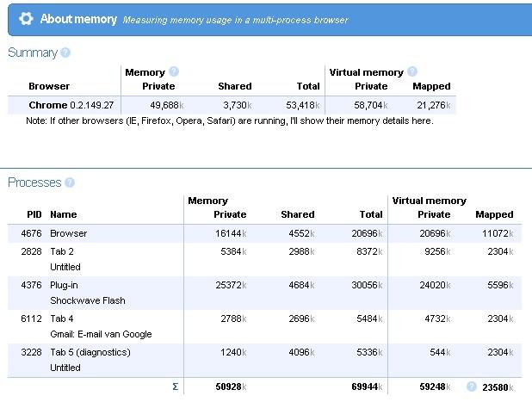Viewport: 532px width, 402px height.
Task: Open the help icon next to Processes
Action: tap(70, 182)
